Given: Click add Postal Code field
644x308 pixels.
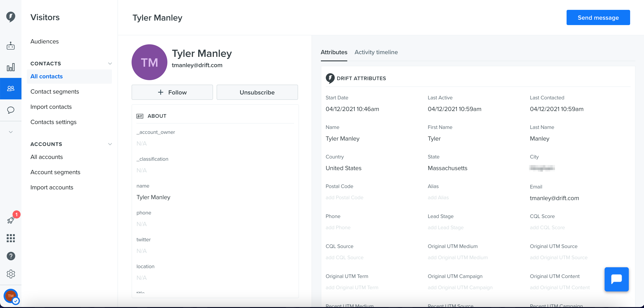Looking at the screenshot, I should click(x=344, y=197).
